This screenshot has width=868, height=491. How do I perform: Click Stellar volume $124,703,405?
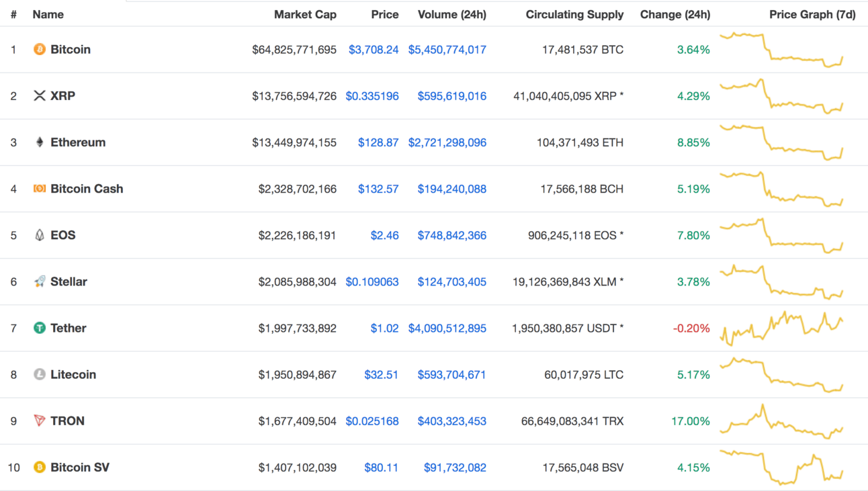pos(452,281)
